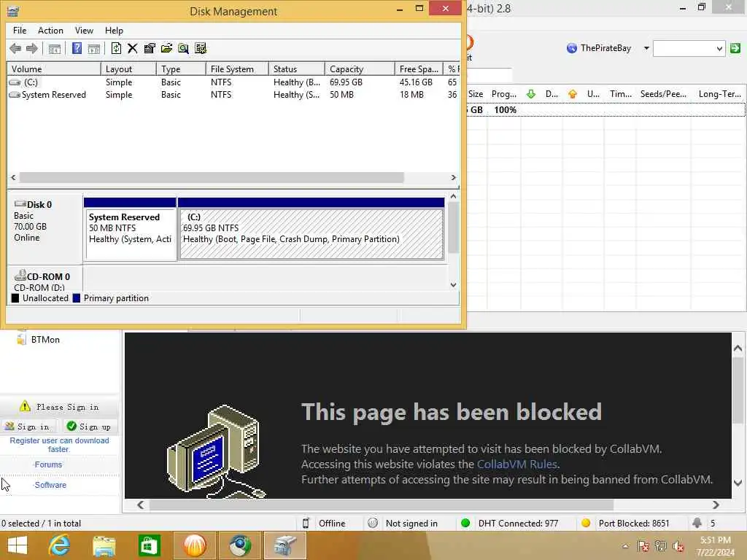Open File Explorer from the taskbar
Viewport: 747px width, 560px height.
[x=104, y=545]
